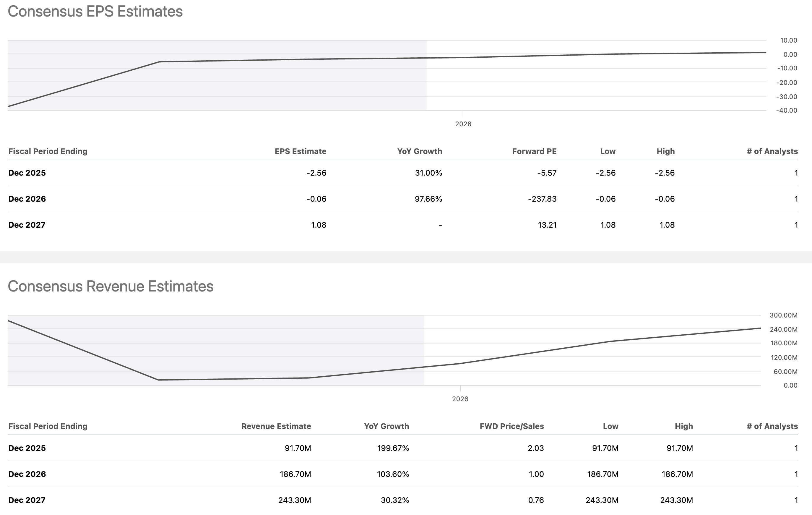Click the # of Analysts header in EPS table
Viewport: 812px width, 515px height.
(x=772, y=151)
